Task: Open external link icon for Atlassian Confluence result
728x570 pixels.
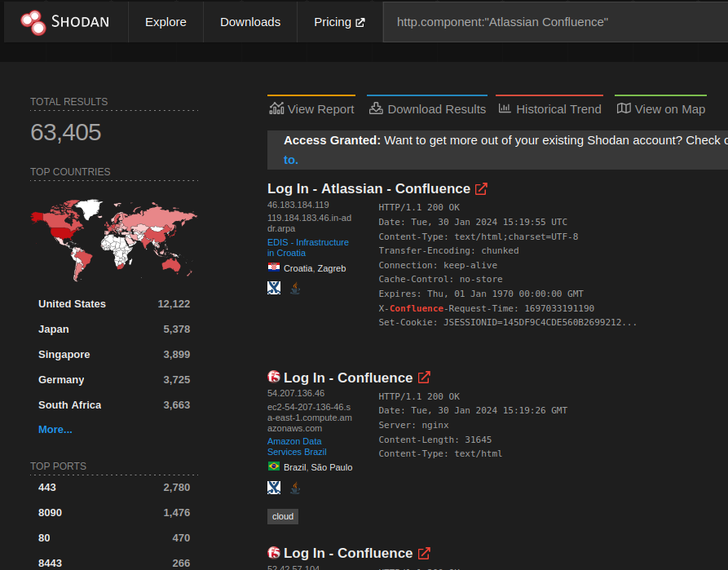Action: (x=482, y=189)
